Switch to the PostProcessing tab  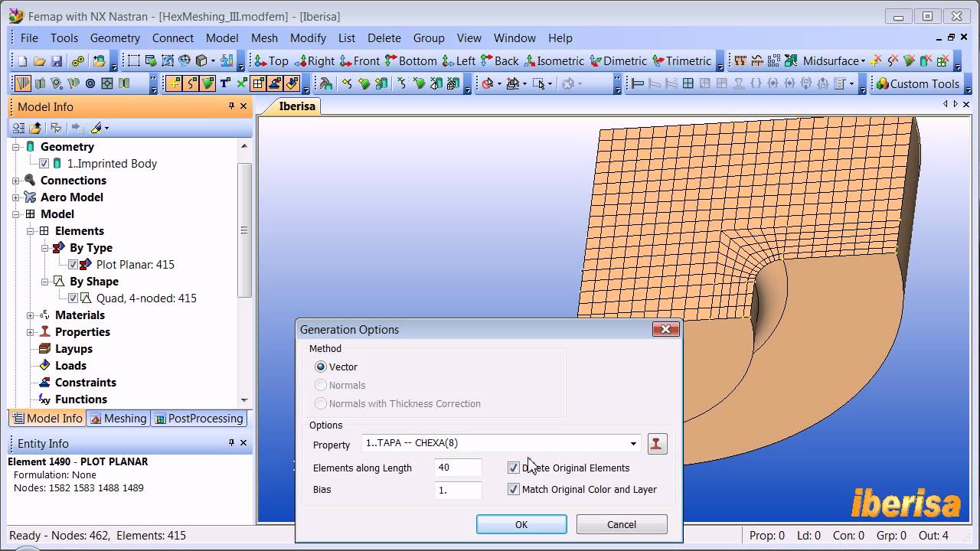[199, 419]
